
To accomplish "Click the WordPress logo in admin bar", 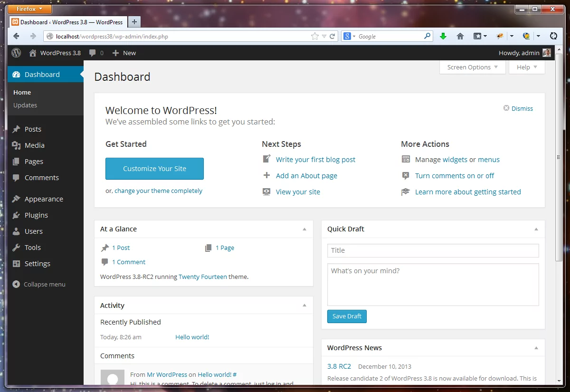I will [16, 53].
